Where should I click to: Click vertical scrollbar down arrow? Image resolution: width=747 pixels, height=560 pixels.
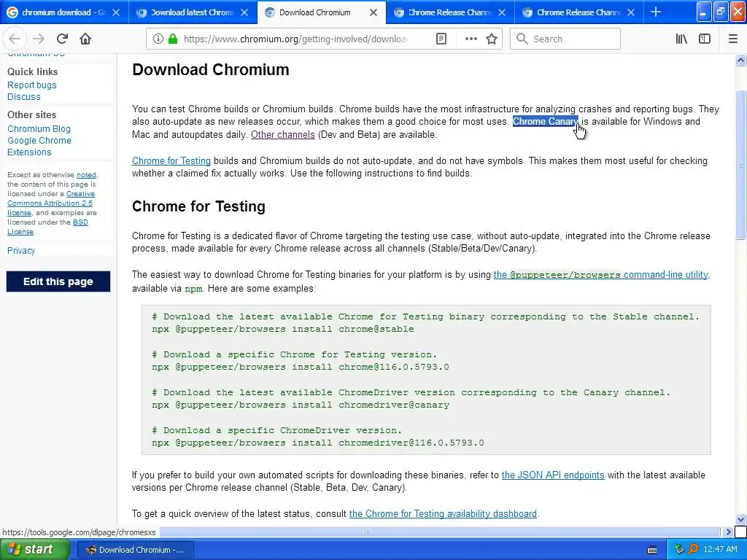[x=740, y=519]
